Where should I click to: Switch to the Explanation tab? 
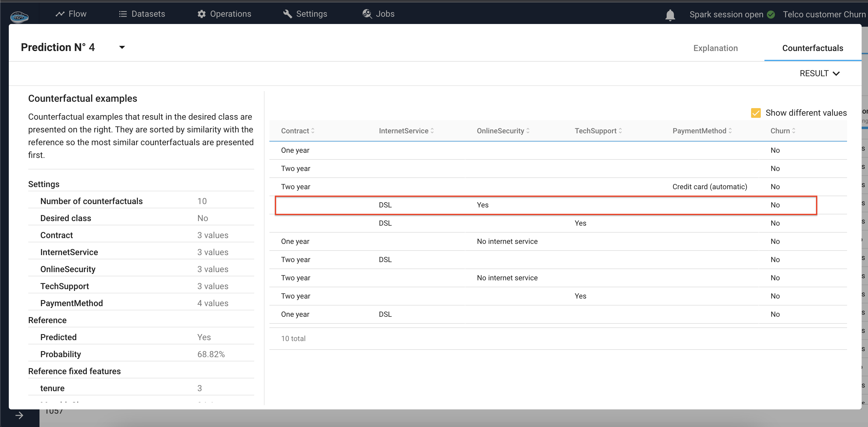pos(715,48)
